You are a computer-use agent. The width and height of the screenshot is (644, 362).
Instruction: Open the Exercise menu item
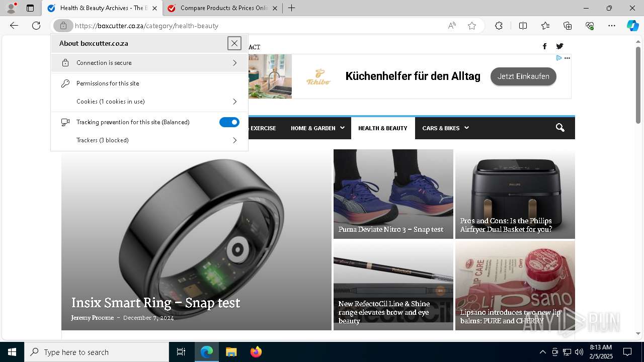(263, 128)
